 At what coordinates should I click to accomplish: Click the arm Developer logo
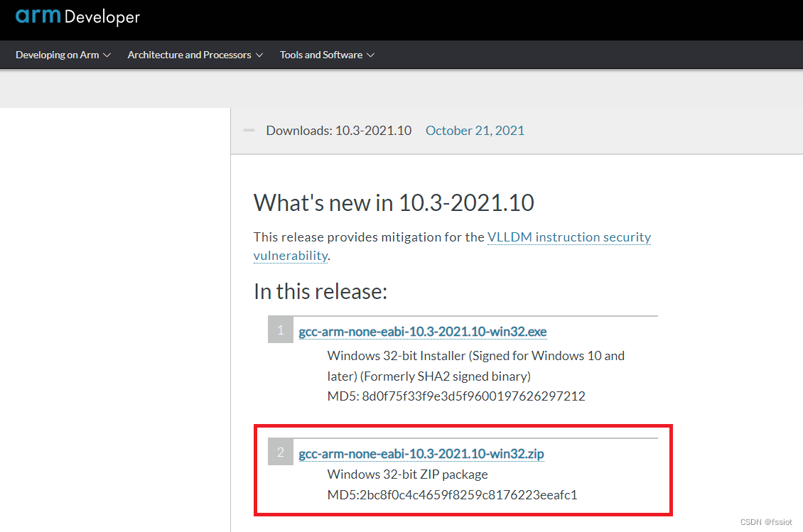point(77,16)
